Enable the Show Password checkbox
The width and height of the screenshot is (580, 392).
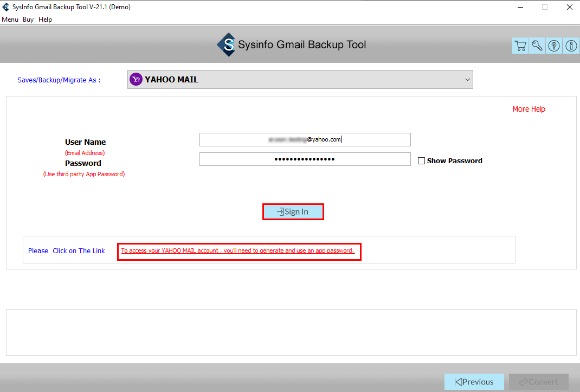421,160
